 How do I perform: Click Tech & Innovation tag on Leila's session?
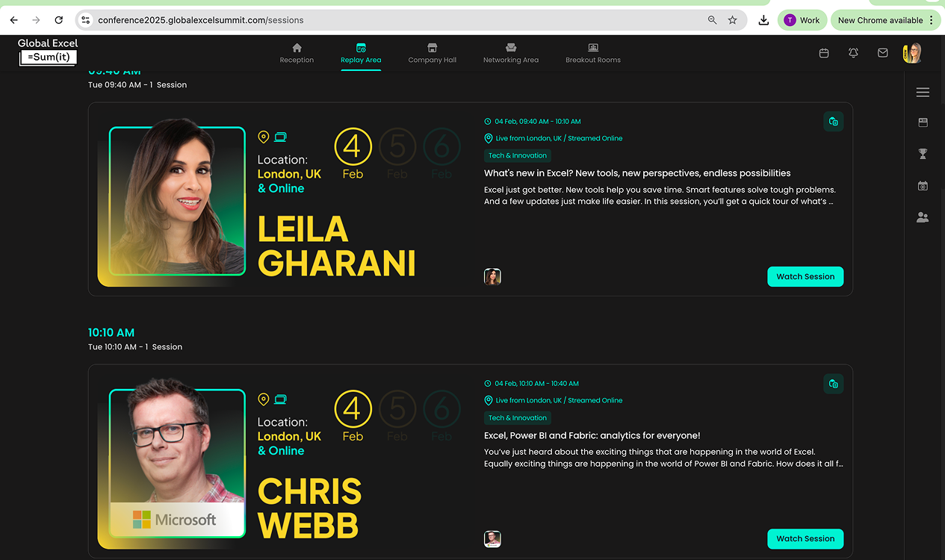click(518, 155)
